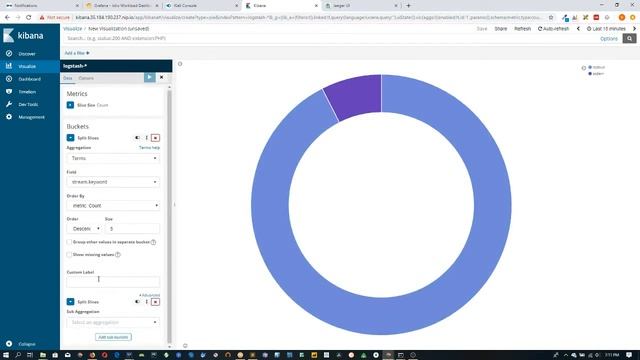
Task: Open the Last 15 minutes time picker
Action: pyautogui.click(x=606, y=29)
